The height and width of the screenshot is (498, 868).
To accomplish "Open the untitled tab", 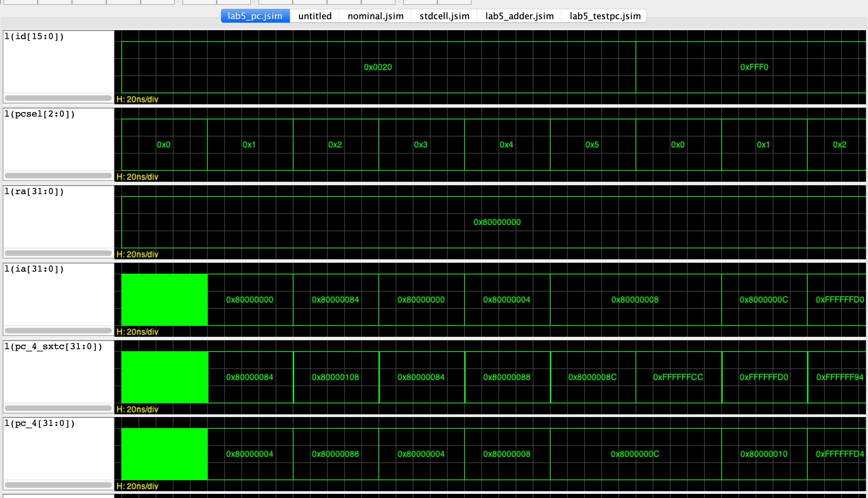I will click(x=315, y=16).
